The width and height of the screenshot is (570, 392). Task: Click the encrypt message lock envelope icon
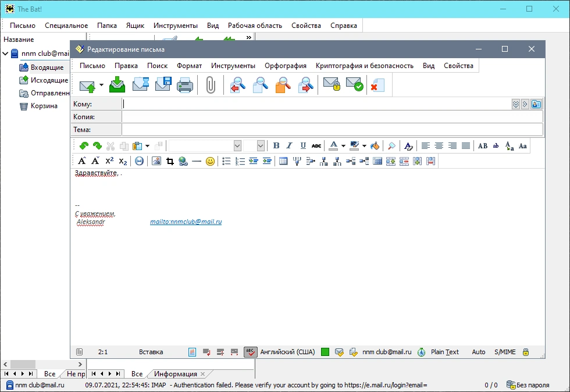pos(332,84)
